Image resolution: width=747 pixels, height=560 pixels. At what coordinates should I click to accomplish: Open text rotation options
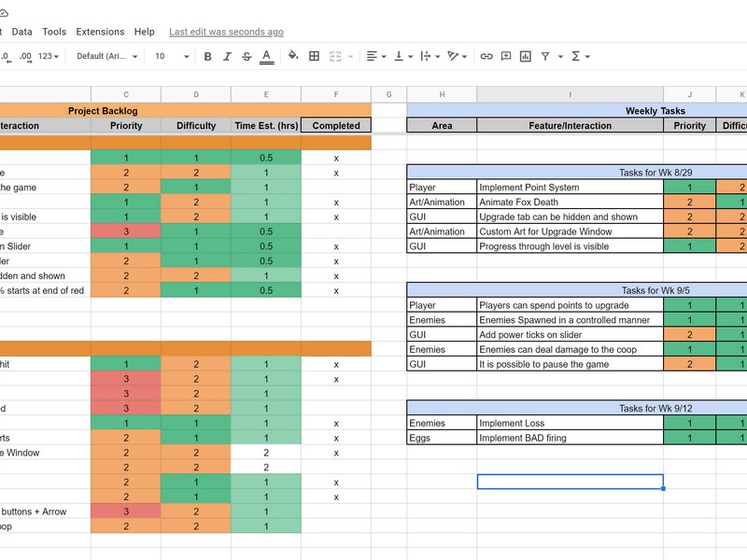tap(457, 56)
